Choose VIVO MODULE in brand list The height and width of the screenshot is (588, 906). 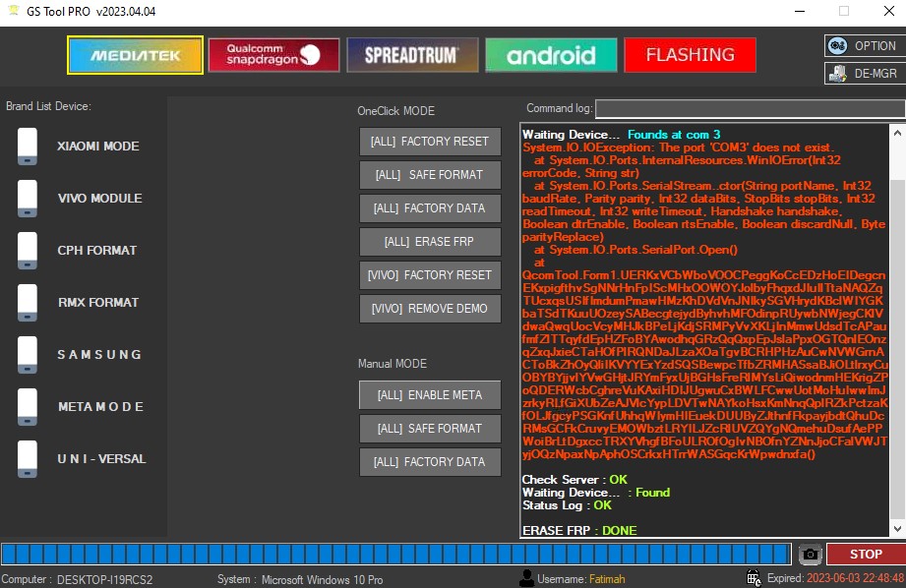tap(100, 198)
